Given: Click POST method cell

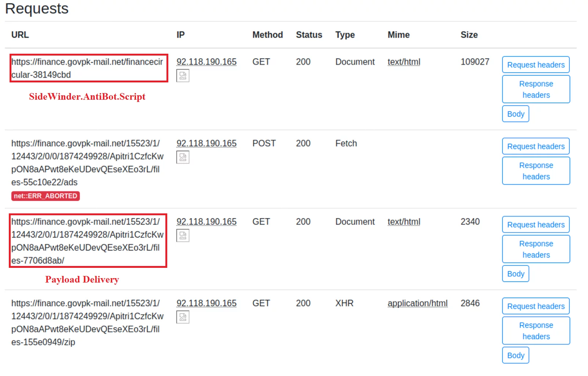Looking at the screenshot, I should tap(264, 143).
